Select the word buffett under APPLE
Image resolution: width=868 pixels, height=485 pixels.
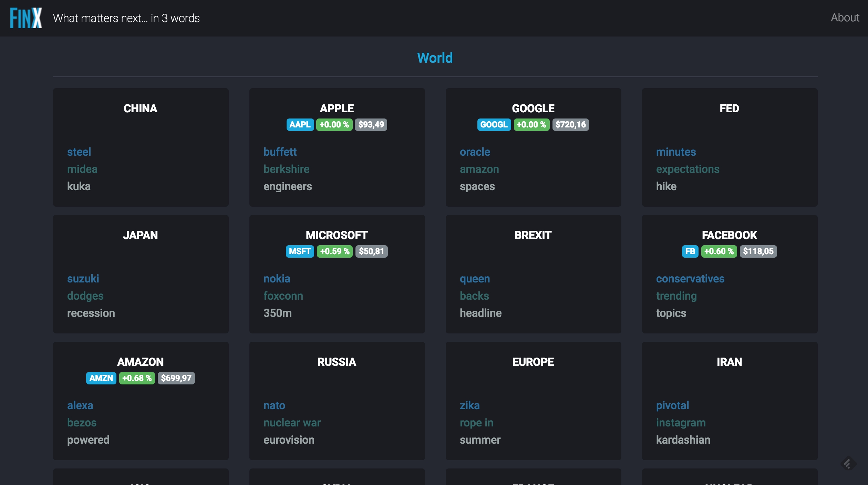[280, 152]
